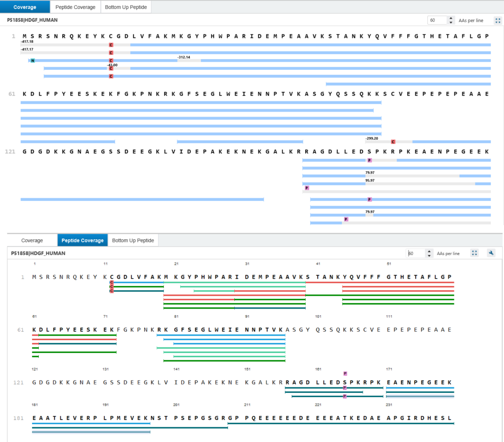Open top Bottom Up Peptide tab
The width and height of the screenshot is (504, 442).
tap(126, 7)
